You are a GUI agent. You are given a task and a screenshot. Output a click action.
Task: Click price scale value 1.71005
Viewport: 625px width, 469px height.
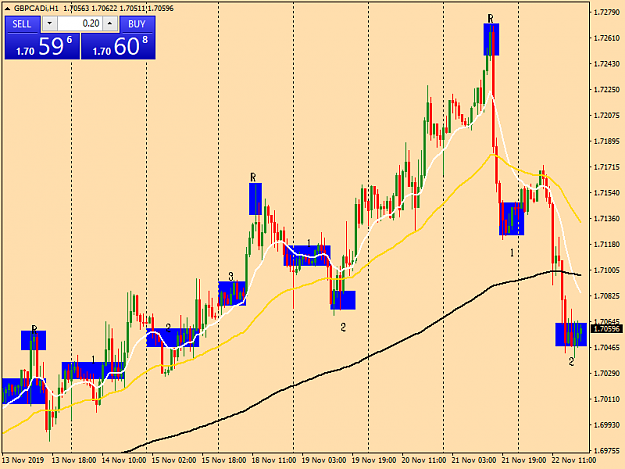pyautogui.click(x=607, y=270)
